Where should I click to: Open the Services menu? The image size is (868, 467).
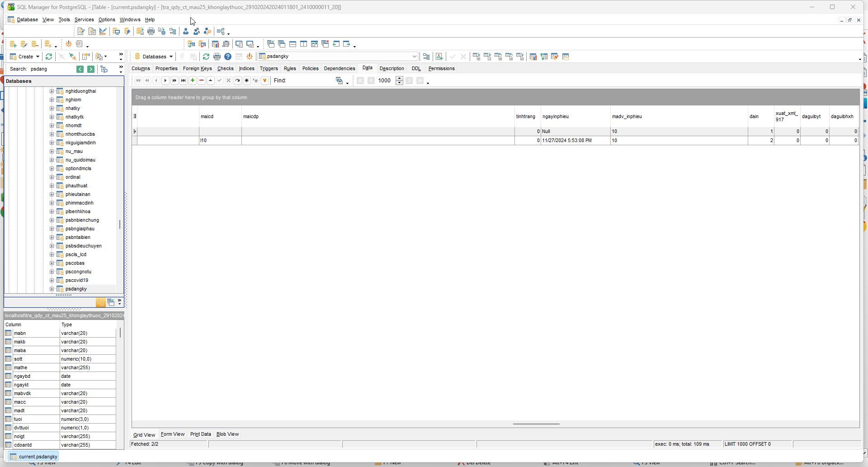click(84, 20)
